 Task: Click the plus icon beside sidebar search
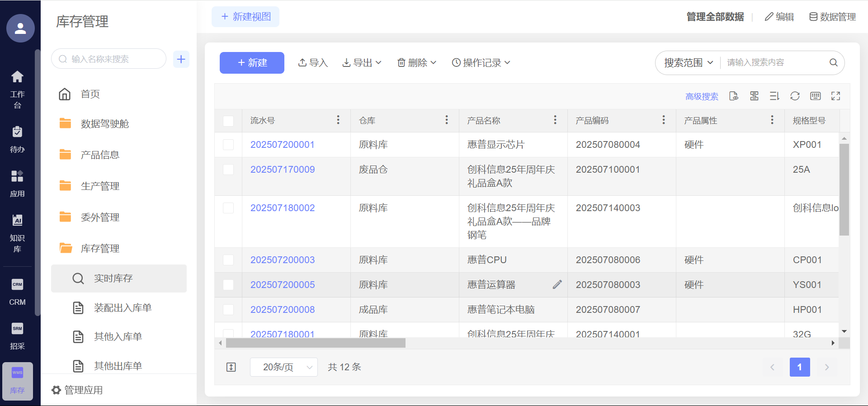point(181,59)
